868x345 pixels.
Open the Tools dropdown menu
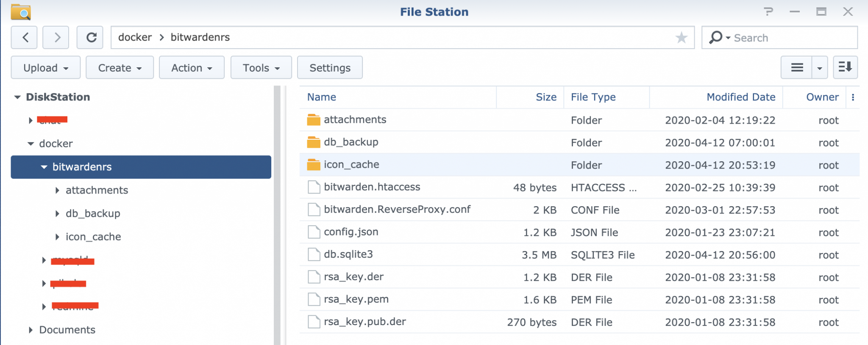(261, 68)
